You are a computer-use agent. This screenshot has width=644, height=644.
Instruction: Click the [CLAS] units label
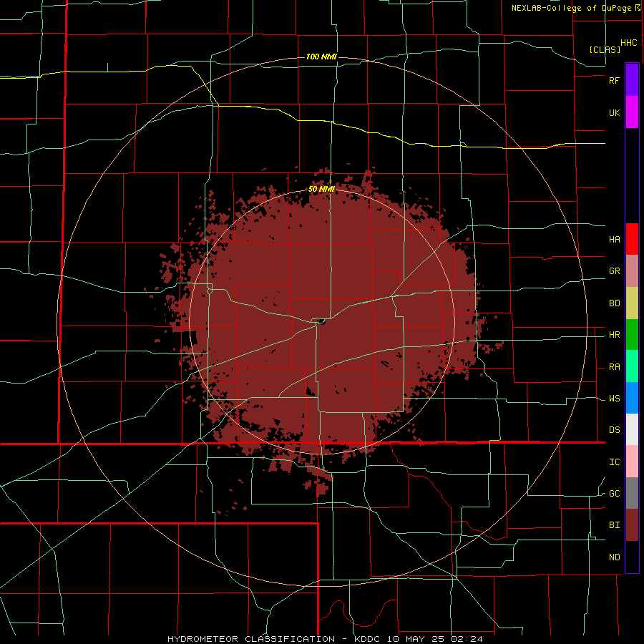605,49
